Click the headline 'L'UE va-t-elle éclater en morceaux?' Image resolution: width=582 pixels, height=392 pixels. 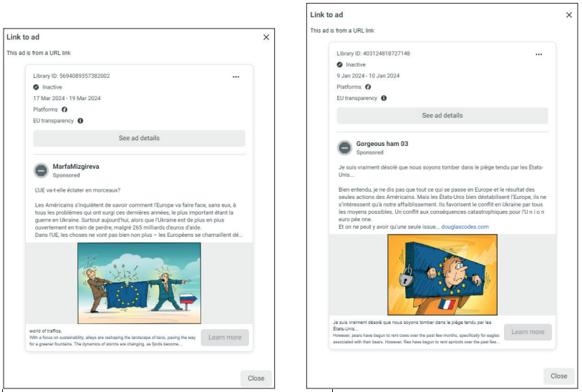pos(77,190)
